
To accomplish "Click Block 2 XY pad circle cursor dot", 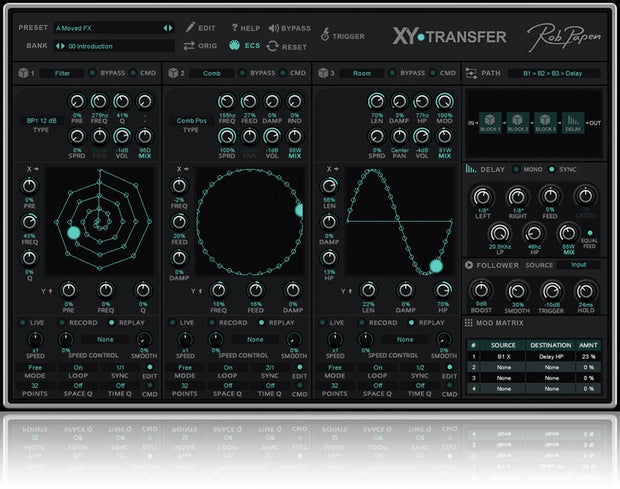I will coord(299,210).
